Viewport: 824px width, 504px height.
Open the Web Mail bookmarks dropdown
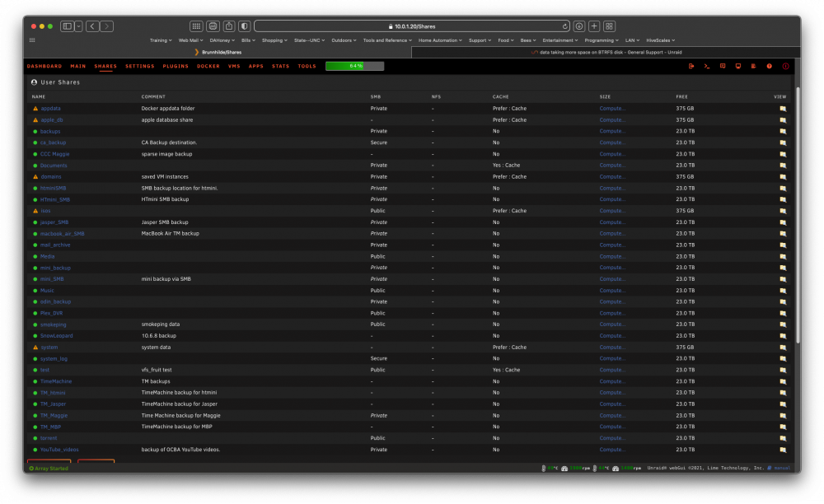(x=191, y=40)
